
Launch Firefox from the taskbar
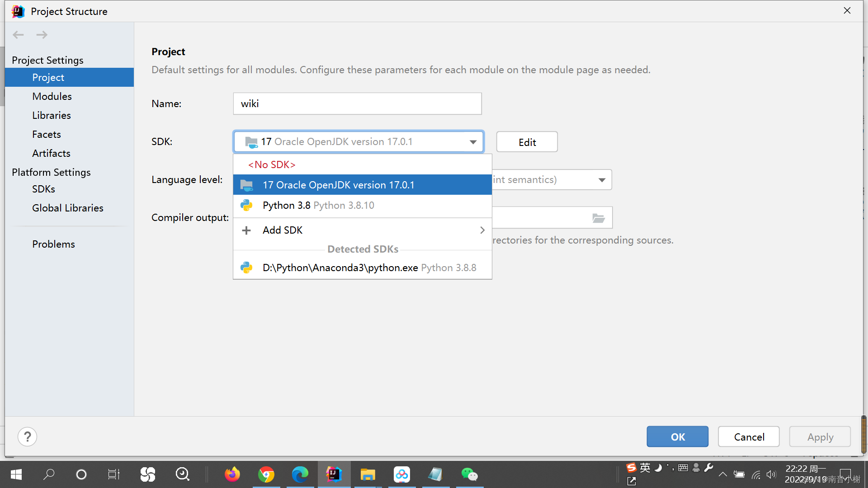point(232,474)
